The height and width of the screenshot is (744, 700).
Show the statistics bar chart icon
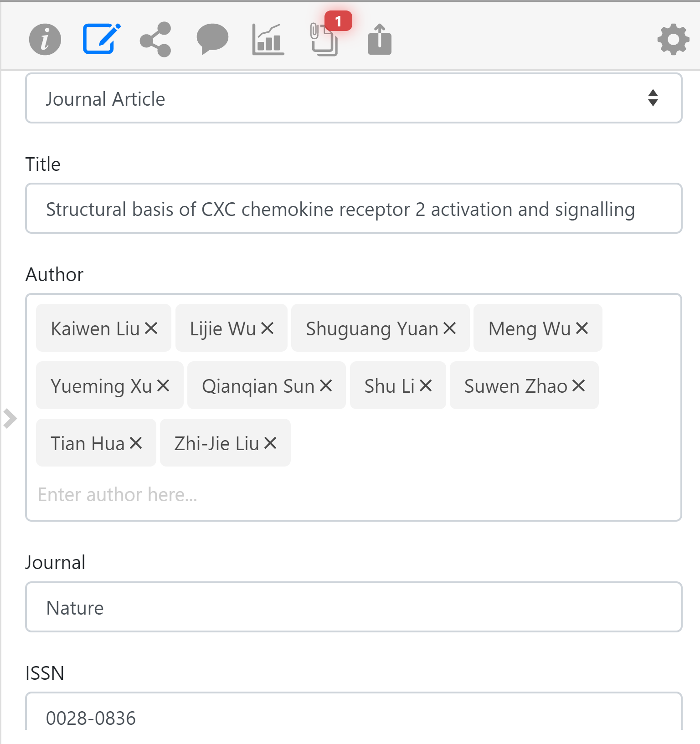coord(268,40)
